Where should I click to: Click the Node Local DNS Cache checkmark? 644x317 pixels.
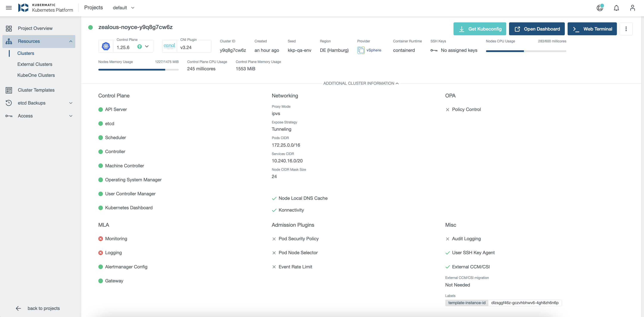click(x=274, y=198)
